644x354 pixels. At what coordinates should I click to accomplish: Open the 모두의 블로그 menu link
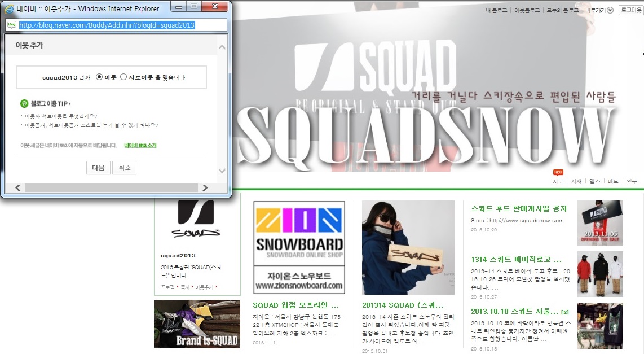click(x=562, y=10)
